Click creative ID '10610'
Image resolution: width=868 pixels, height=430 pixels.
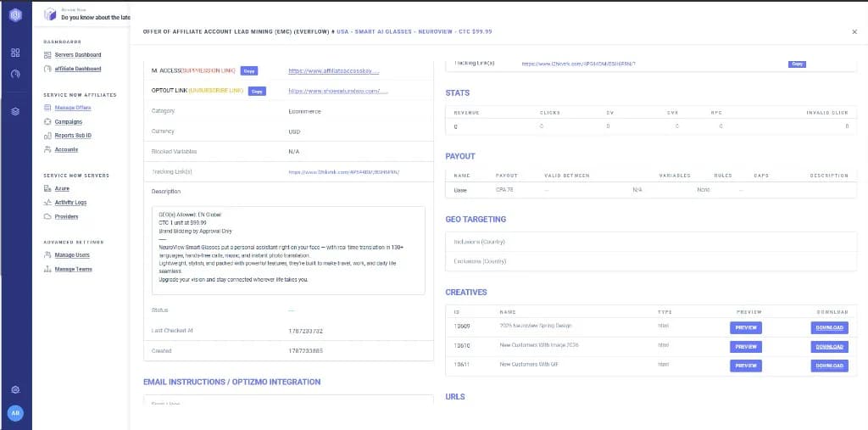pyautogui.click(x=462, y=345)
